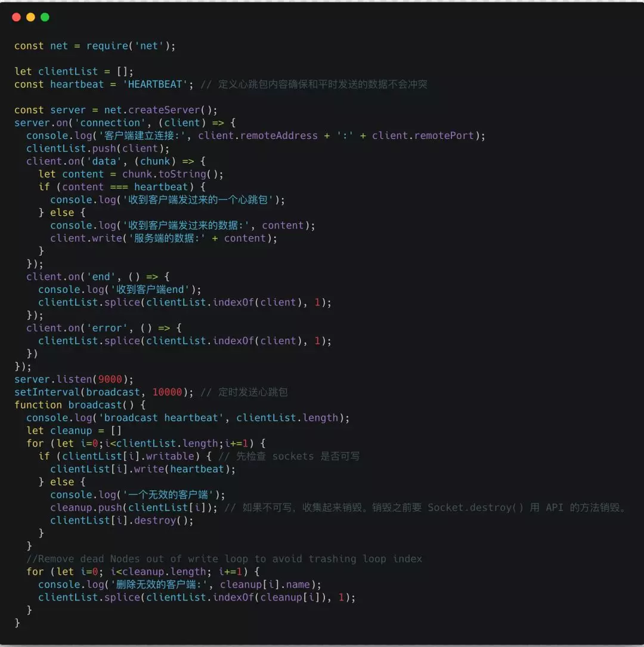Click the comment mentioning Socket.destroy()
Viewport: 644px width, 647px height.
[426, 507]
